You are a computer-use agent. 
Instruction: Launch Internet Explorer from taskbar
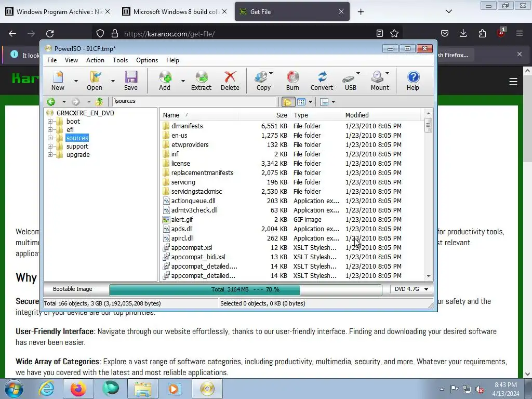(x=46, y=389)
